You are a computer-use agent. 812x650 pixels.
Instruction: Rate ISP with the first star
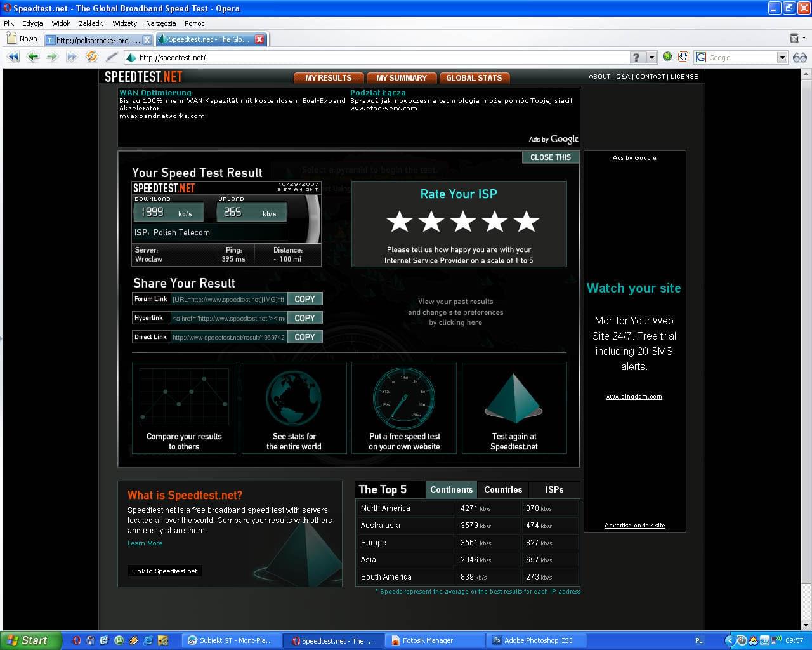[x=400, y=222]
